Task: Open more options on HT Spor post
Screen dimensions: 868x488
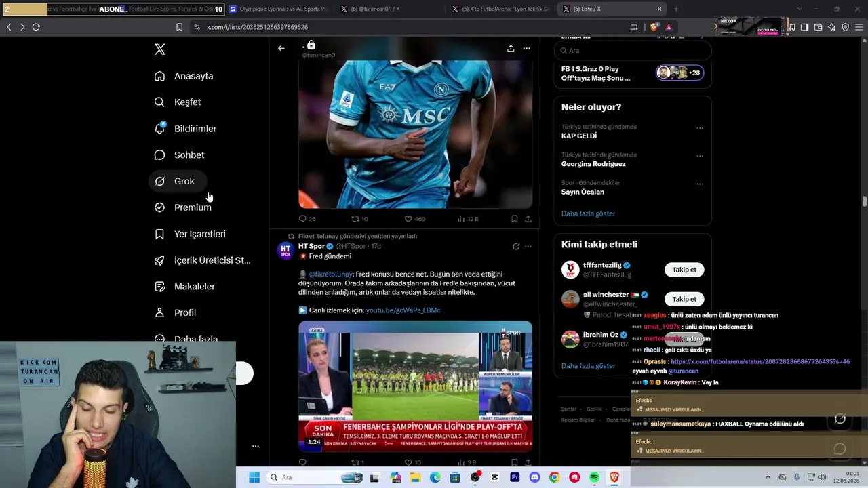Action: 528,247
